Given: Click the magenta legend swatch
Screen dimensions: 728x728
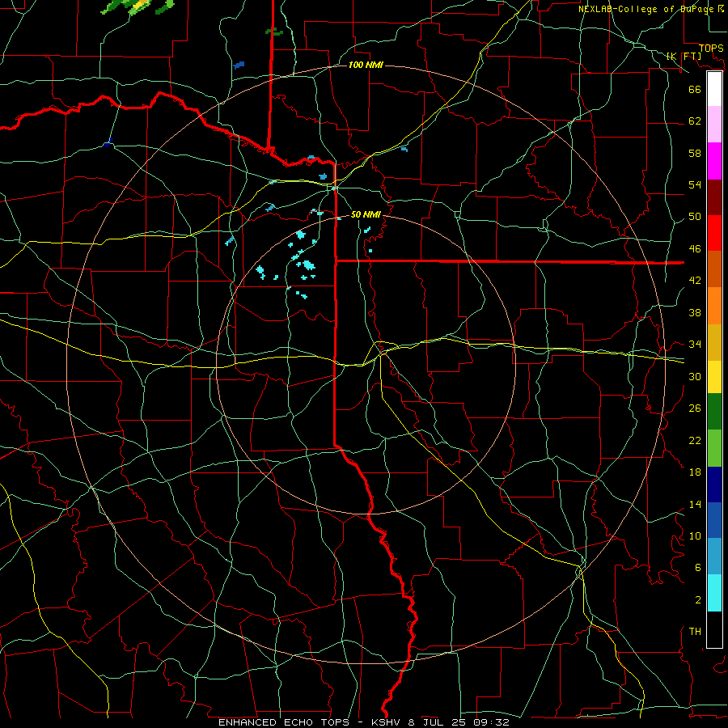Looking at the screenshot, I should click(x=714, y=161).
